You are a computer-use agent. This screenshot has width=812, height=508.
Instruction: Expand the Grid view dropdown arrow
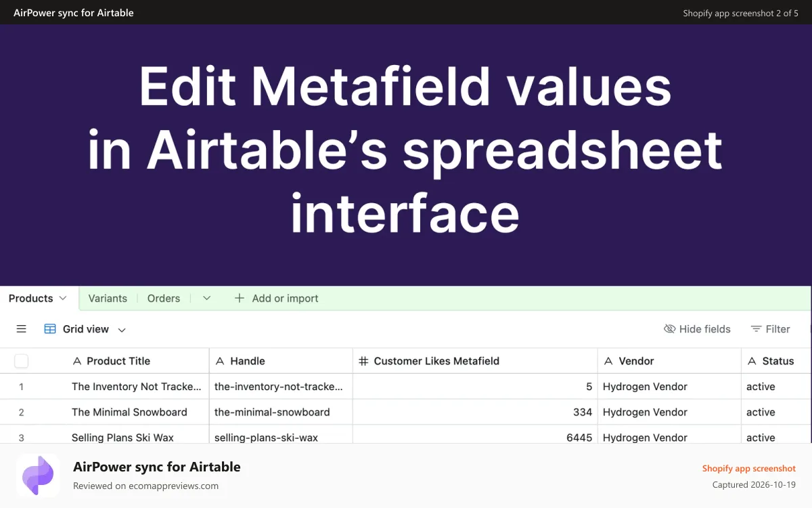[x=122, y=330]
